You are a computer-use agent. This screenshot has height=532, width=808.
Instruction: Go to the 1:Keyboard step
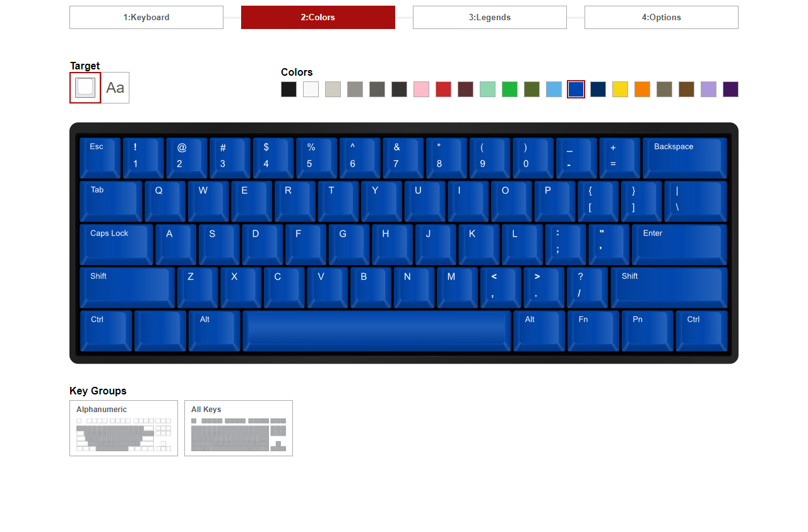146,18
